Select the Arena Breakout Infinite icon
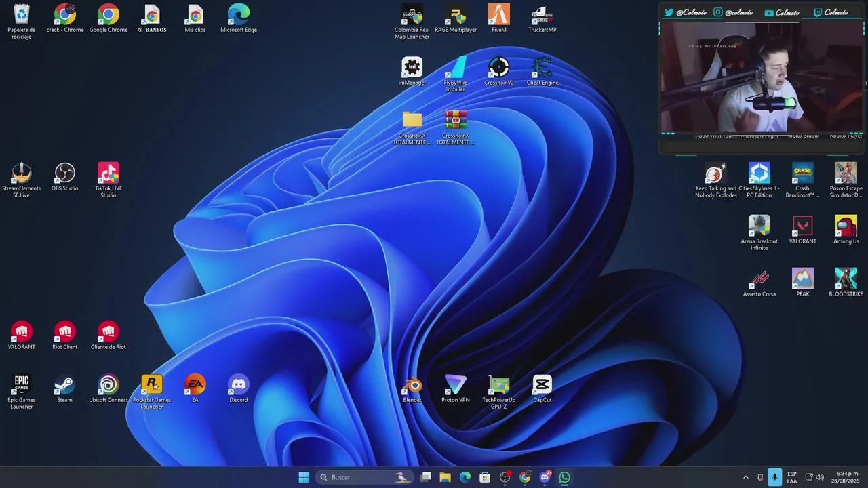Image resolution: width=868 pixels, height=488 pixels. tap(759, 232)
